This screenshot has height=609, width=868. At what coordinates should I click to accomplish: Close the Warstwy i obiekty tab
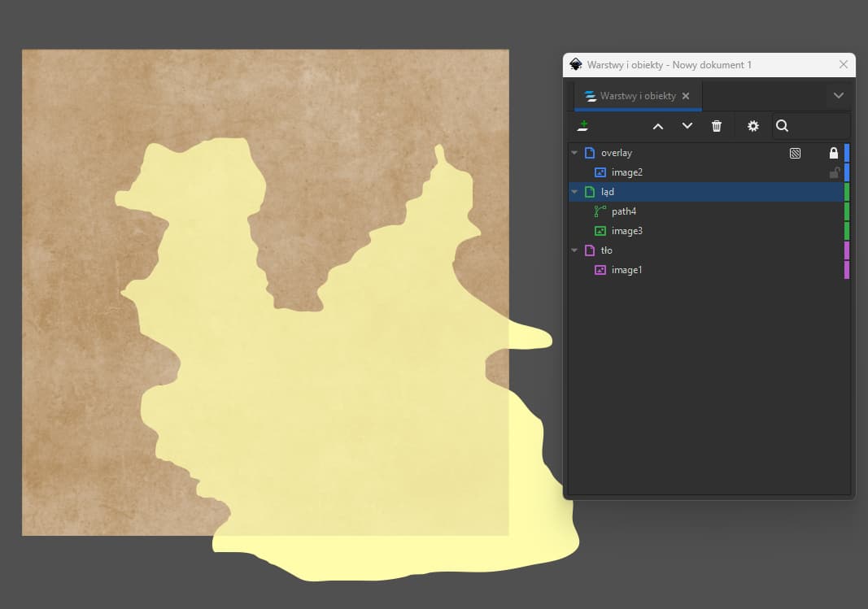click(x=686, y=96)
